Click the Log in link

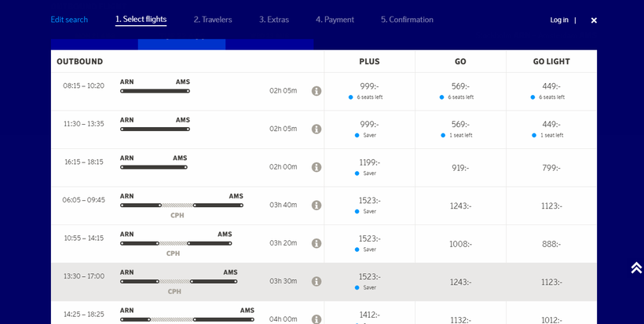click(559, 20)
